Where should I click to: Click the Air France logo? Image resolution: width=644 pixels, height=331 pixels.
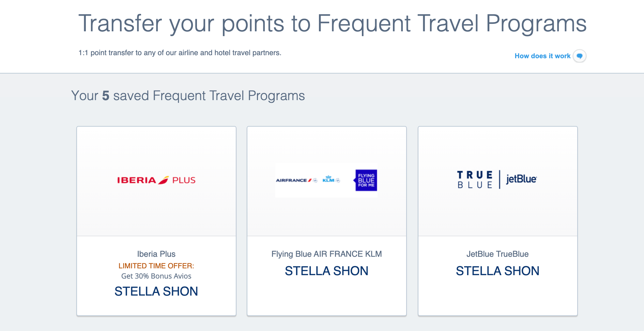point(294,180)
